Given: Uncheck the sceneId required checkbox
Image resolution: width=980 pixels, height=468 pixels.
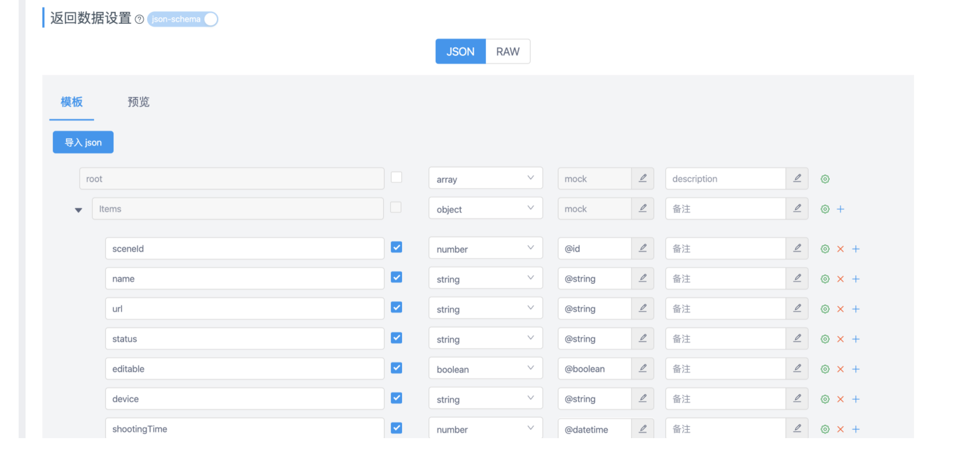Looking at the screenshot, I should [396, 248].
